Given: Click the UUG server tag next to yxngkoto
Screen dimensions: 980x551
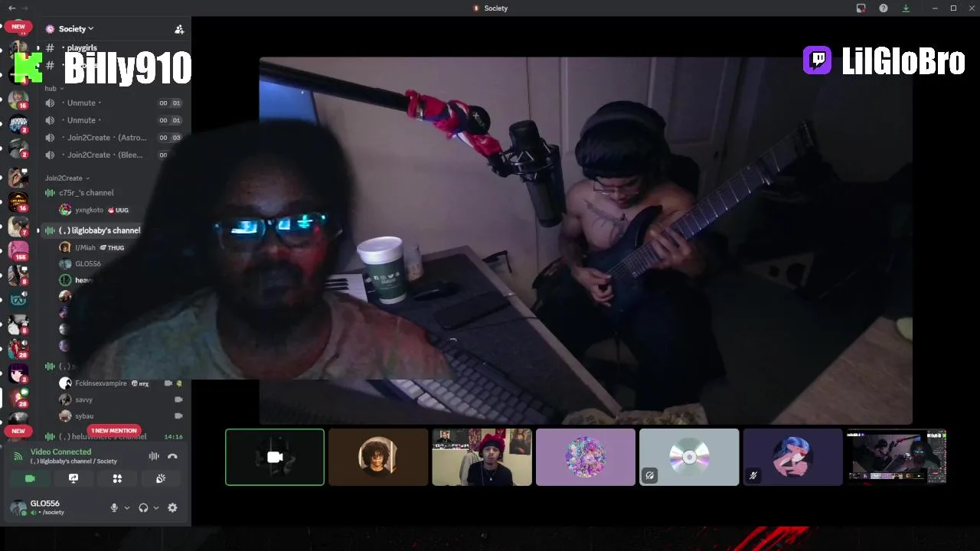Looking at the screenshot, I should [x=118, y=210].
